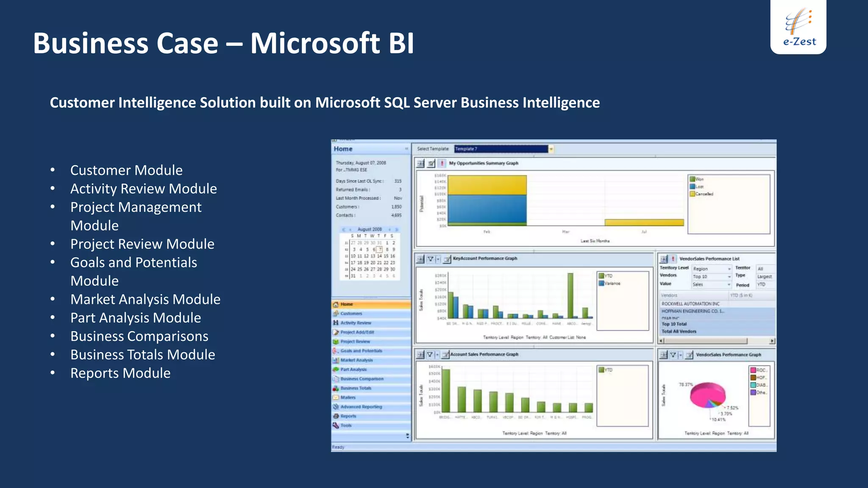This screenshot has width=868, height=488.
Task: Click red exclamation icon on My Opportunities Summary Graph
Action: point(442,163)
